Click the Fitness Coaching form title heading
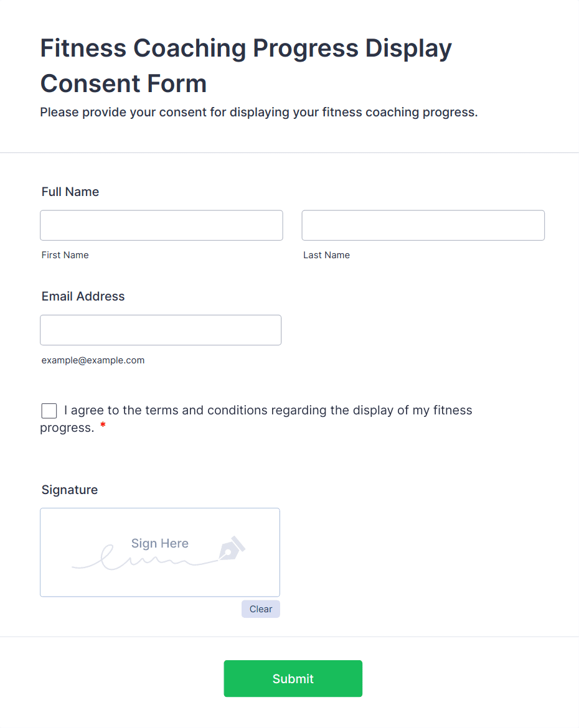The image size is (579, 728). pyautogui.click(x=246, y=65)
